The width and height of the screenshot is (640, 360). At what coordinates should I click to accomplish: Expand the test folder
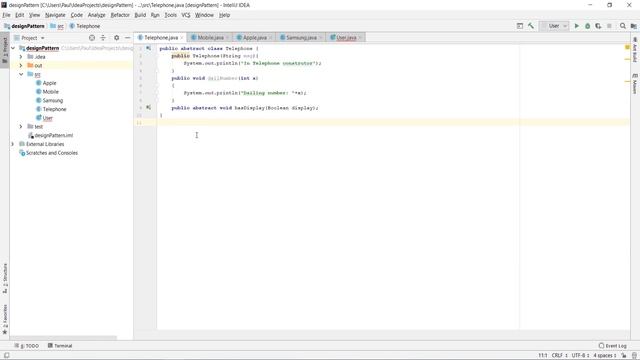(x=21, y=127)
